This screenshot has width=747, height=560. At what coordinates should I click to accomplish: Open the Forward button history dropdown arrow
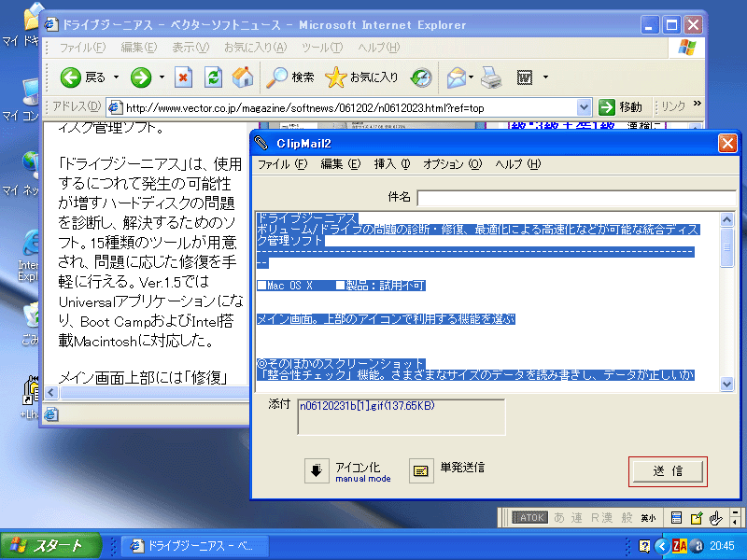(162, 77)
